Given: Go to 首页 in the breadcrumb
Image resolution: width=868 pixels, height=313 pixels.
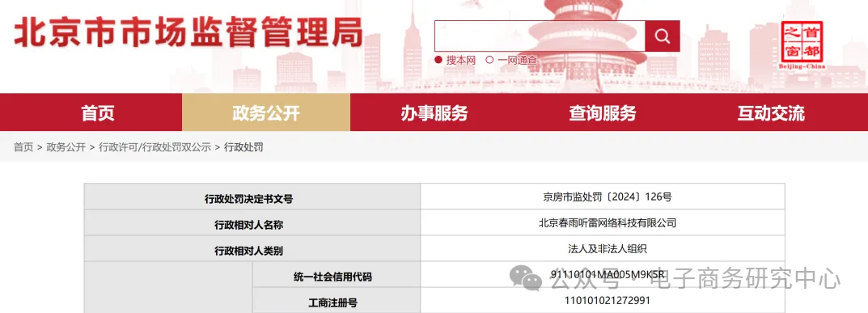Looking at the screenshot, I should coord(23,147).
